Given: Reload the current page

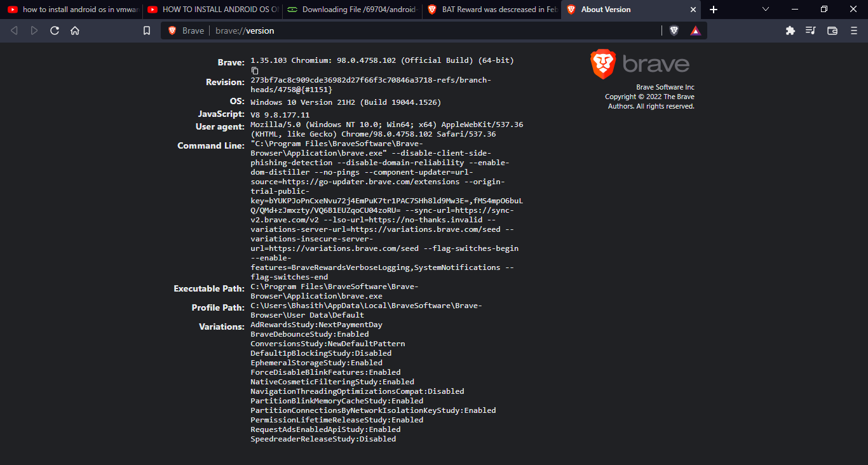Looking at the screenshot, I should [55, 30].
